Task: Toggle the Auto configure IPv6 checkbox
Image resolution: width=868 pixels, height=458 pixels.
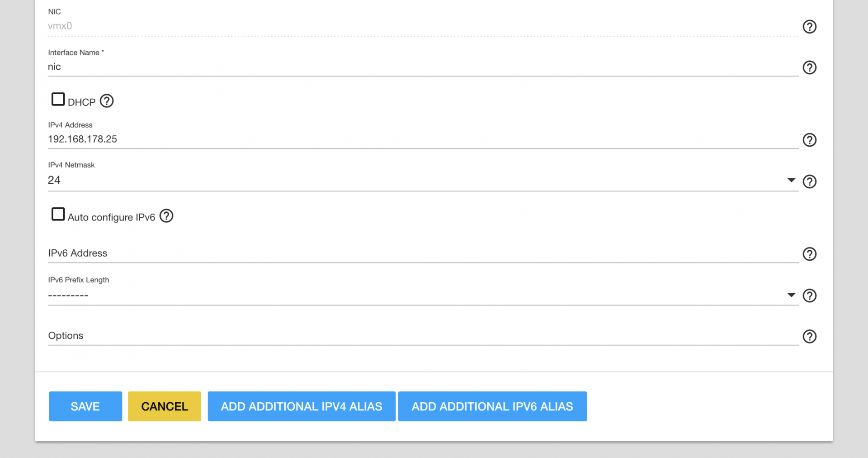Action: click(58, 214)
